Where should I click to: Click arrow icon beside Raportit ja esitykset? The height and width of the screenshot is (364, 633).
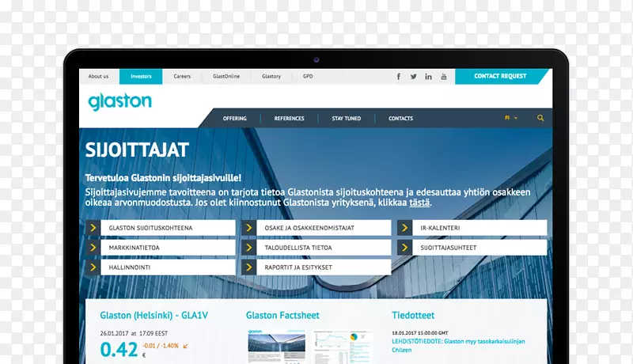point(248,267)
